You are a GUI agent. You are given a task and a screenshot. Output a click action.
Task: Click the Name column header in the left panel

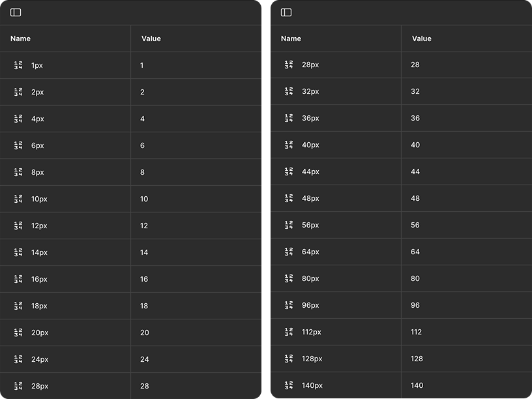[21, 38]
